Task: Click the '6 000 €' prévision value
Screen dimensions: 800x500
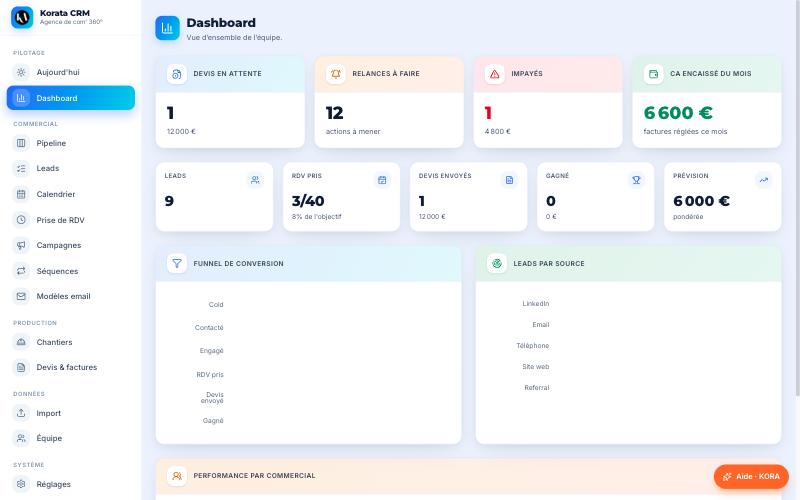Action: (702, 201)
